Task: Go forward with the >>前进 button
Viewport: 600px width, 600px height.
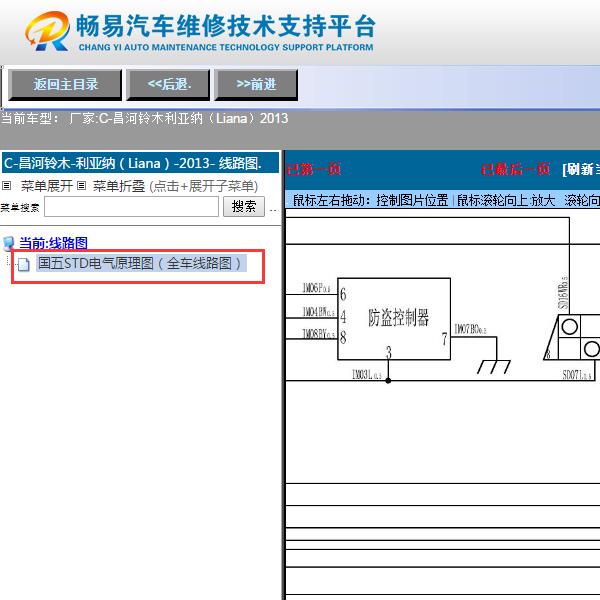Action: tap(256, 85)
